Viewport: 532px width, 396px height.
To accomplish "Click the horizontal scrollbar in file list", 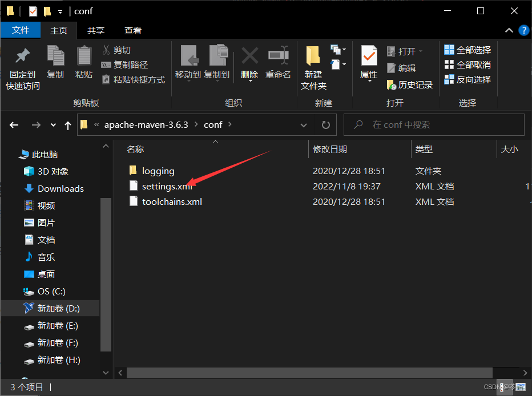I will pos(309,373).
